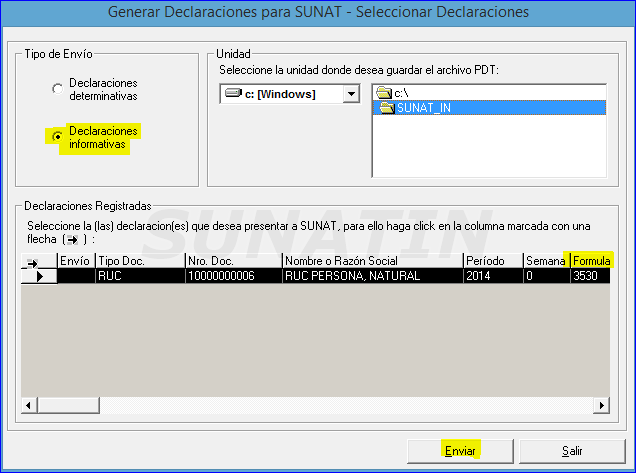Viewport: 636px width, 473px height.
Task: Select the c:\ root folder
Action: (489, 93)
